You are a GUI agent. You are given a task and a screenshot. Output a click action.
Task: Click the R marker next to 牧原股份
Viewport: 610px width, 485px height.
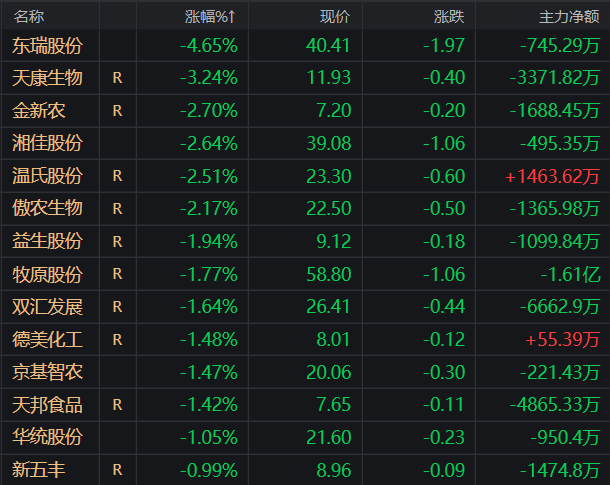(117, 274)
